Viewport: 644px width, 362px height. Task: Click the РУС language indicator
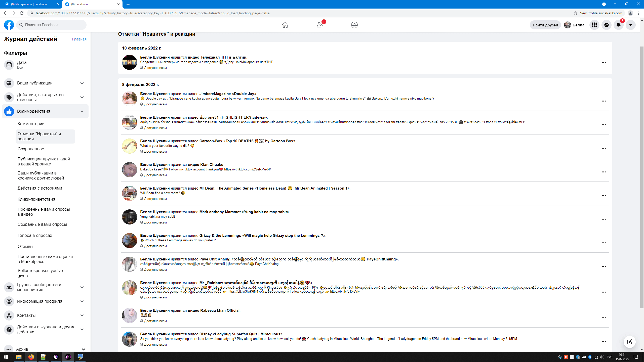609,357
